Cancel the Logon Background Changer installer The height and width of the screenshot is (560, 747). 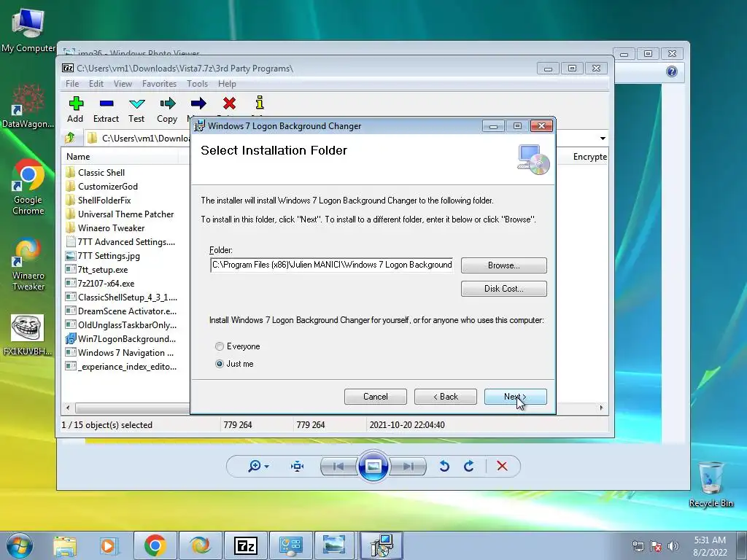click(376, 397)
